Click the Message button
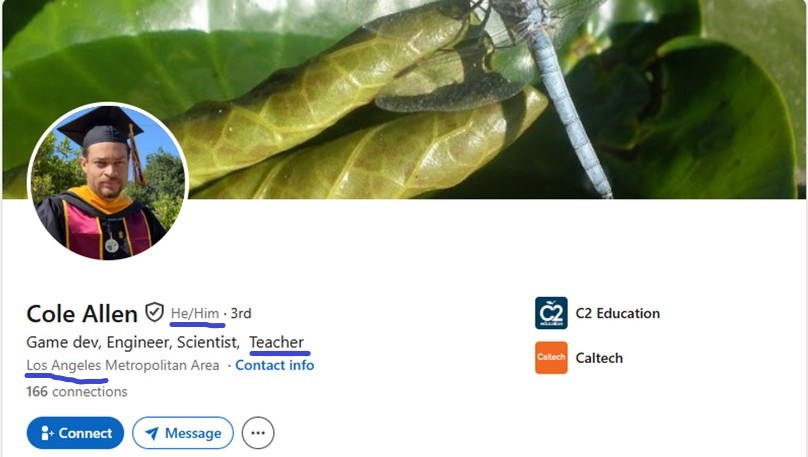808x457 pixels. (x=183, y=433)
